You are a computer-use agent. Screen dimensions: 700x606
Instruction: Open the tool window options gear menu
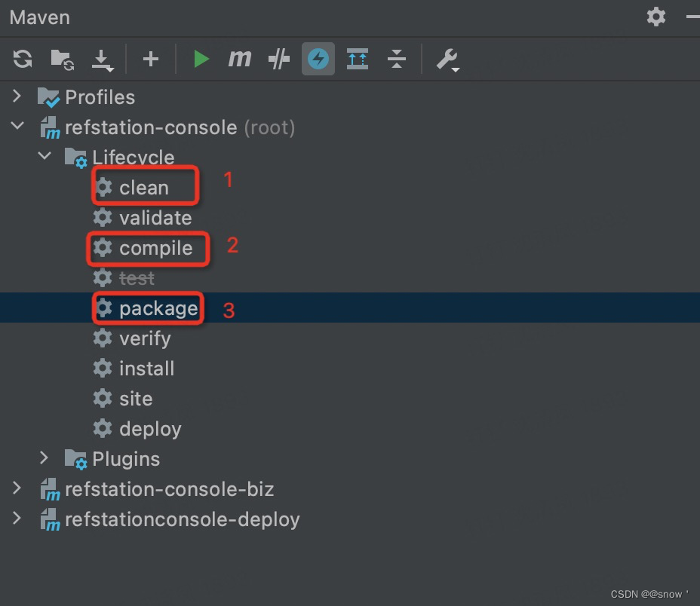click(655, 17)
